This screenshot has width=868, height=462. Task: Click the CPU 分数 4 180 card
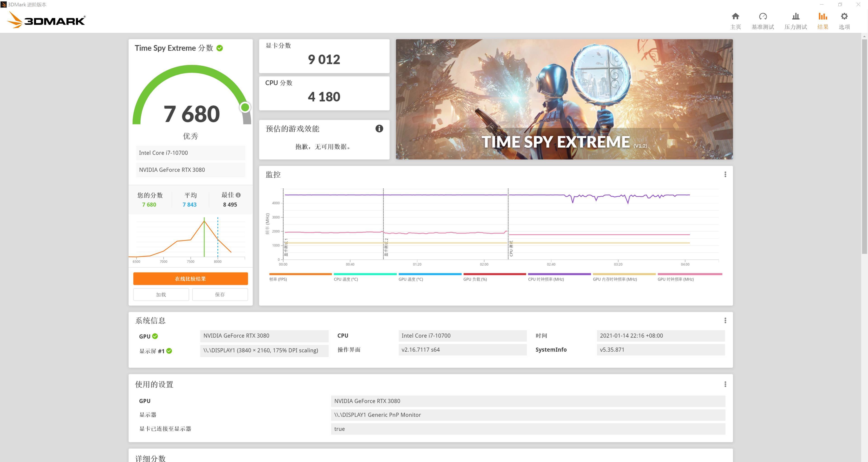click(x=324, y=93)
